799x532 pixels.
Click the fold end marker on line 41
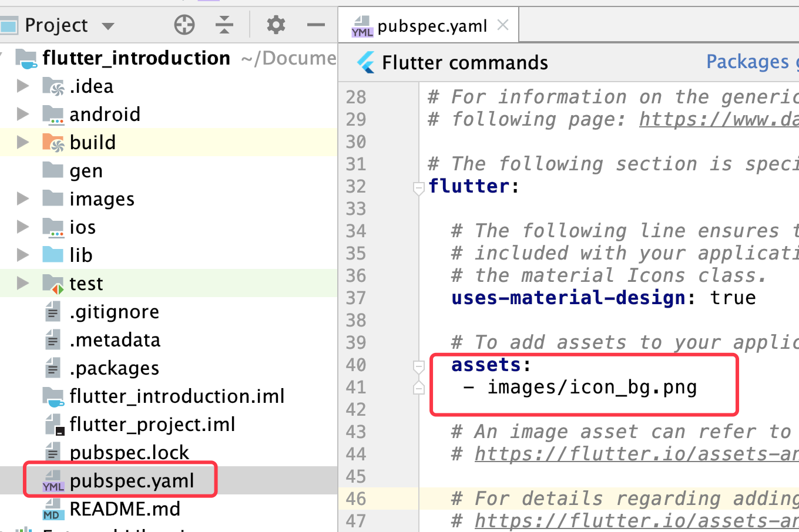418,388
